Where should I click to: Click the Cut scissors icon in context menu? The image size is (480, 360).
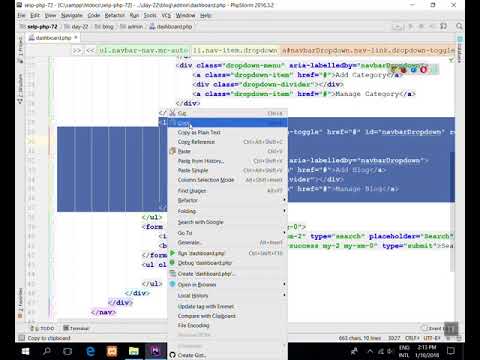tap(172, 113)
